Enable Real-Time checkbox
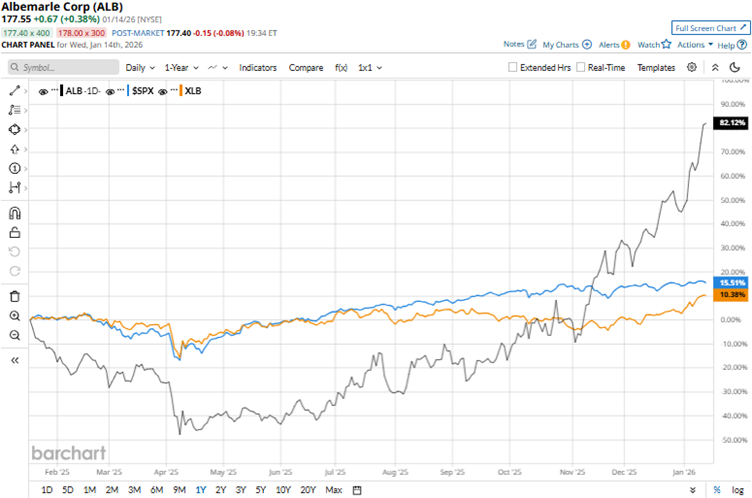 click(581, 67)
